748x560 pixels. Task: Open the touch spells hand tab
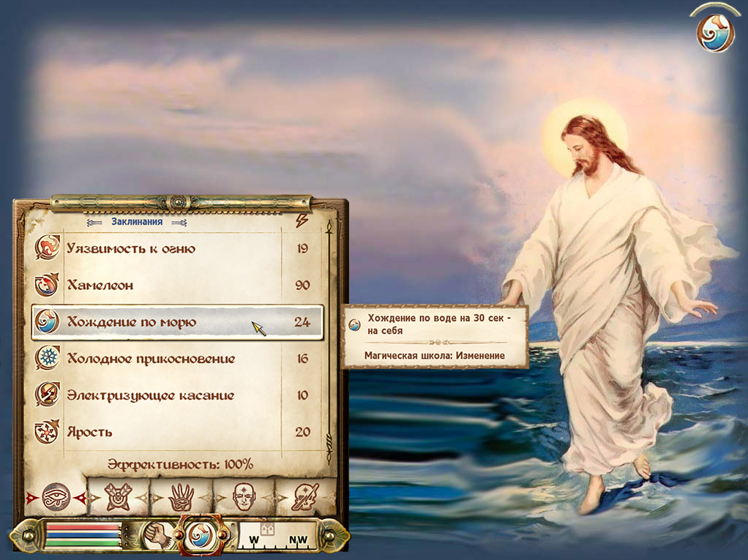pos(182,498)
